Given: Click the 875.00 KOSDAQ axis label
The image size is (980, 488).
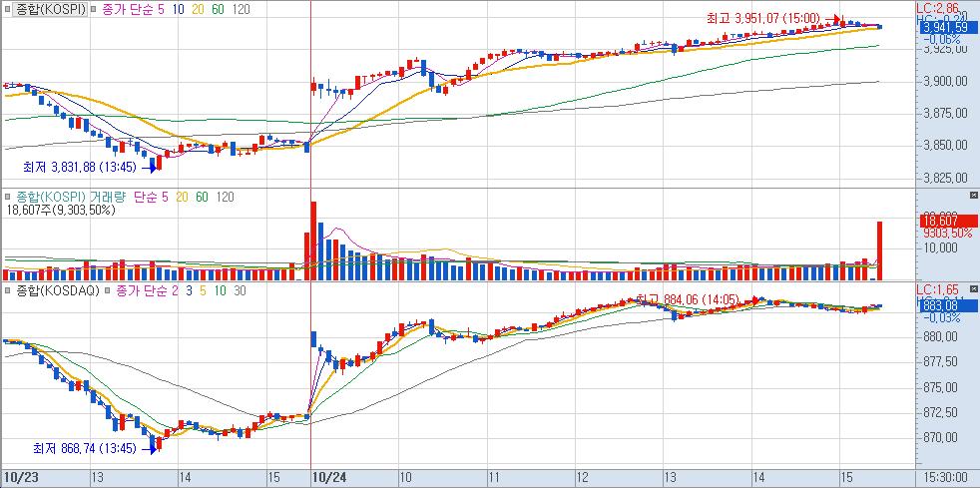Looking at the screenshot, I should [941, 387].
